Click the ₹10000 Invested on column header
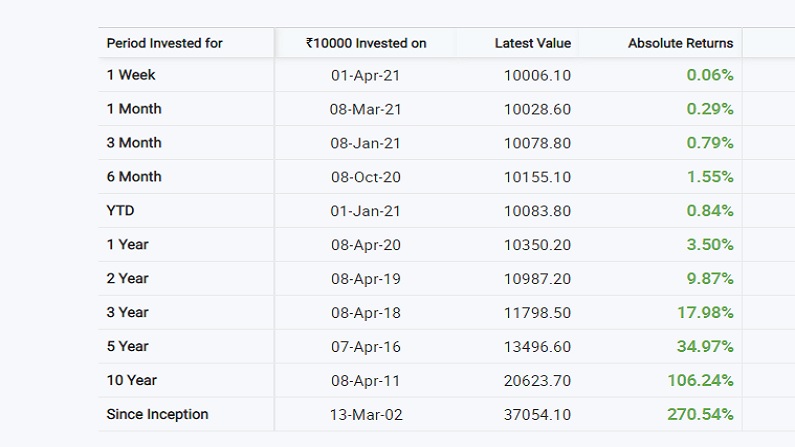 click(x=366, y=43)
